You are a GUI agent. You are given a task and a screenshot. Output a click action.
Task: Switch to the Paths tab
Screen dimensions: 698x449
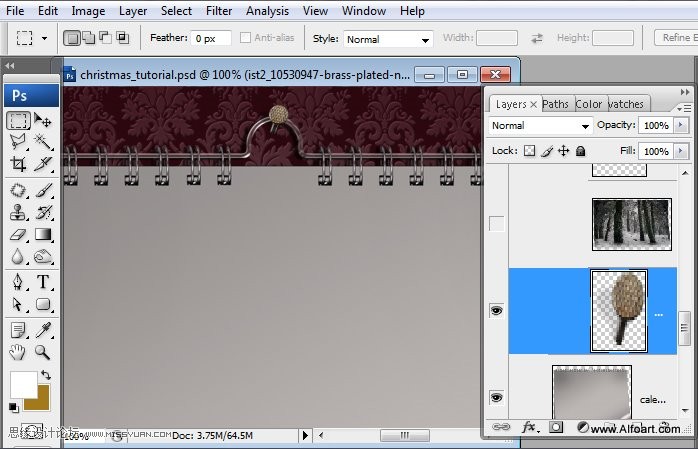[556, 104]
